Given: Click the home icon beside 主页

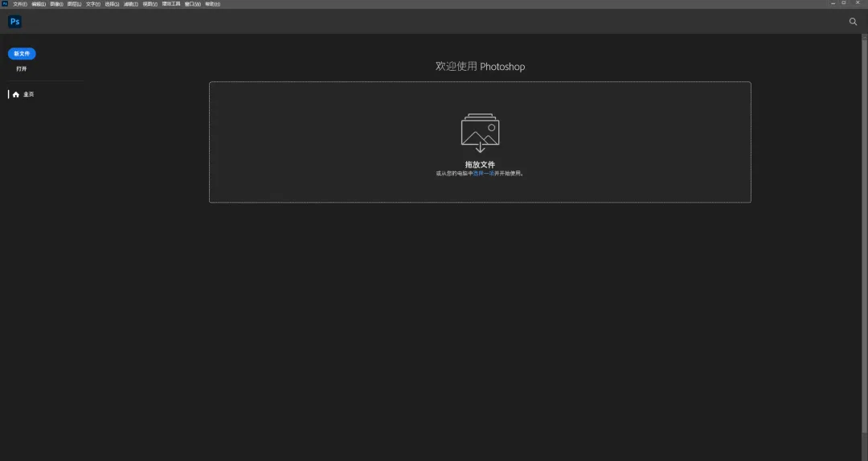Looking at the screenshot, I should pos(16,94).
